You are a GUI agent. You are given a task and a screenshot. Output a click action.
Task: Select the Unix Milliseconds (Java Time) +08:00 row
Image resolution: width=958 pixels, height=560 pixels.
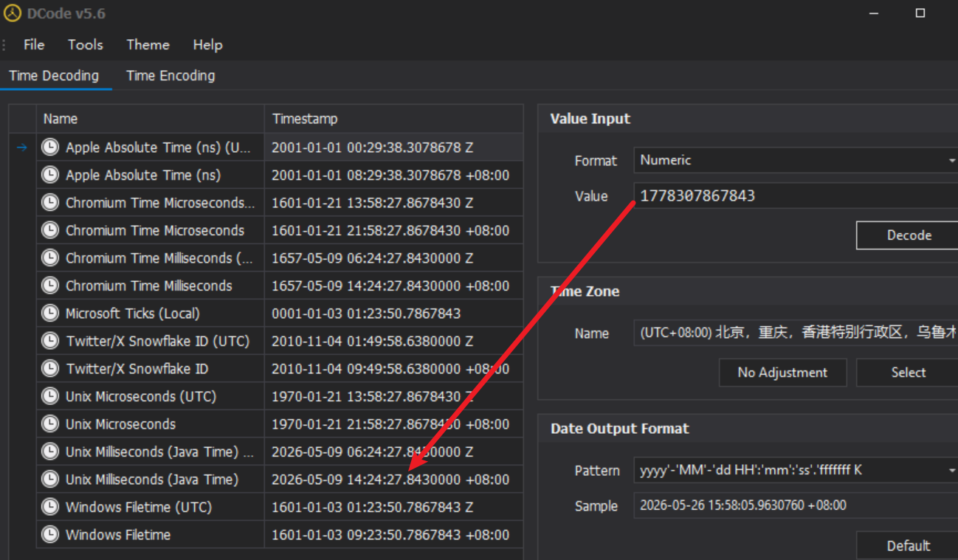click(266, 480)
